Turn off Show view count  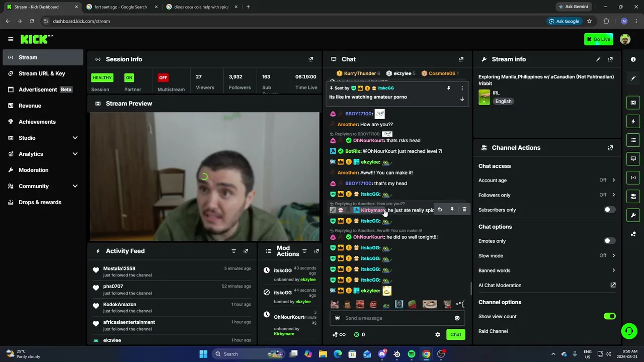click(x=609, y=316)
